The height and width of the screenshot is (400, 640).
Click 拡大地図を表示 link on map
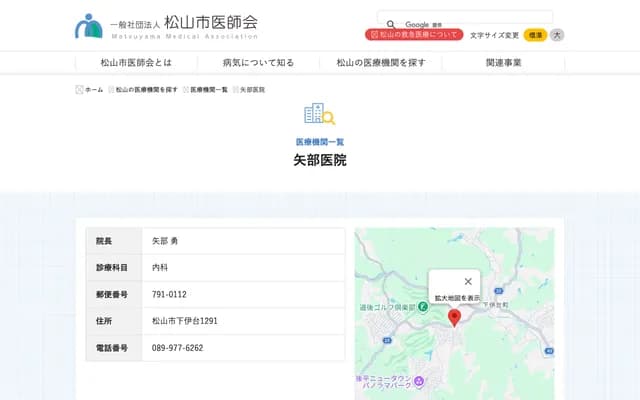click(x=456, y=298)
